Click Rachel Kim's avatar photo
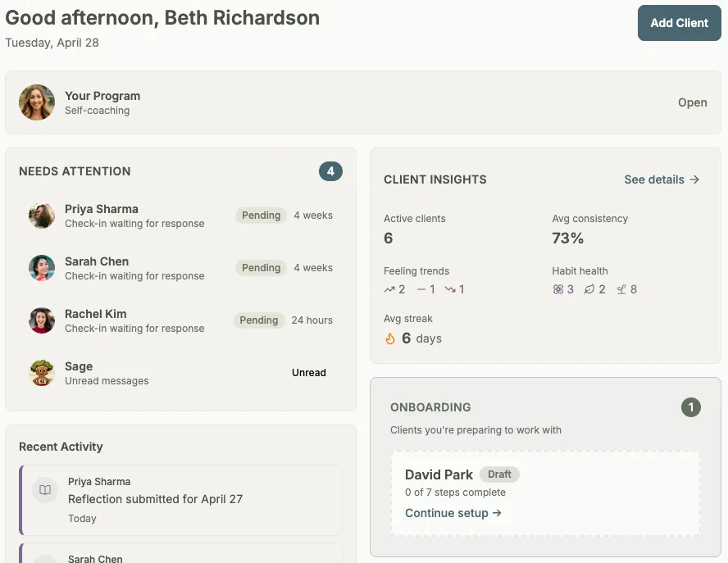 coord(42,320)
